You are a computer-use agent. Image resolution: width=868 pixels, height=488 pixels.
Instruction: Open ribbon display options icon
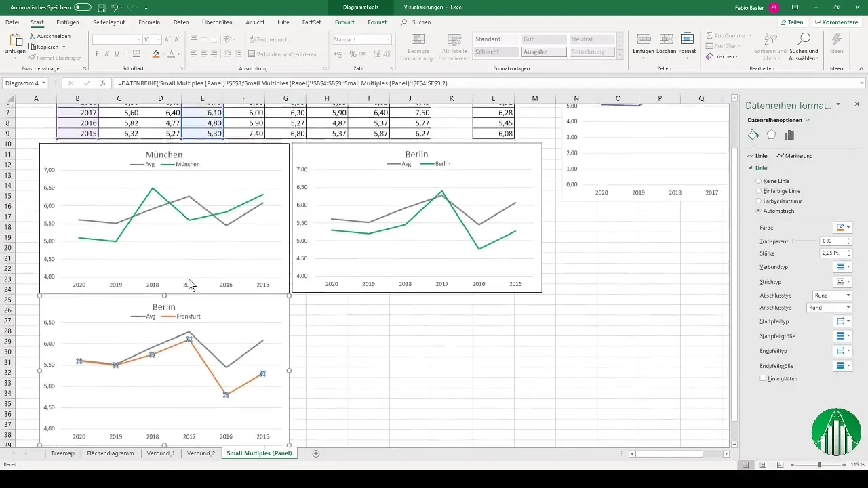click(795, 7)
